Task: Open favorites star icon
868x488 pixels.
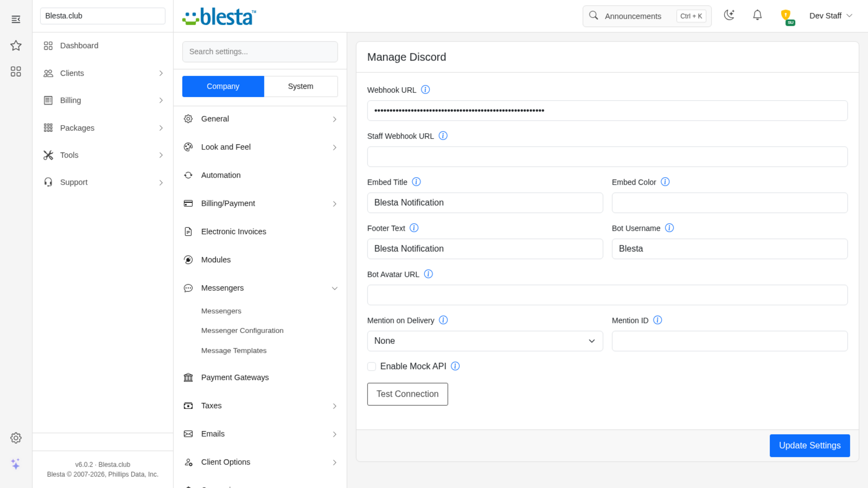Action: (x=16, y=45)
